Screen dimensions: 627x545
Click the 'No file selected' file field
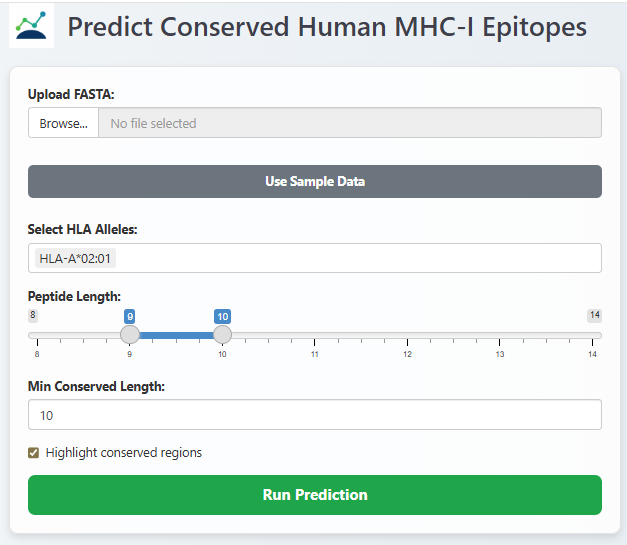[x=349, y=123]
